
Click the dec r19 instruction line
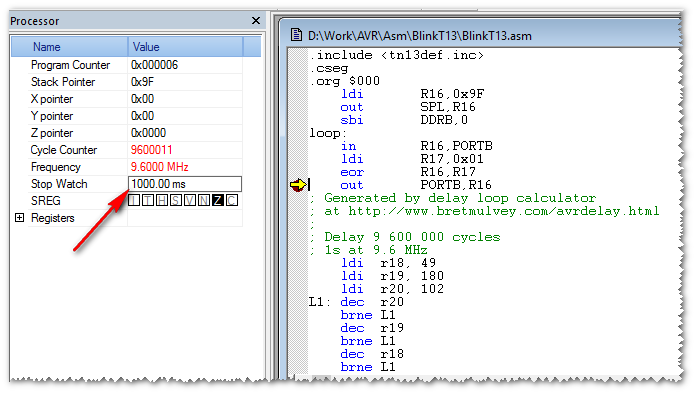pos(372,328)
